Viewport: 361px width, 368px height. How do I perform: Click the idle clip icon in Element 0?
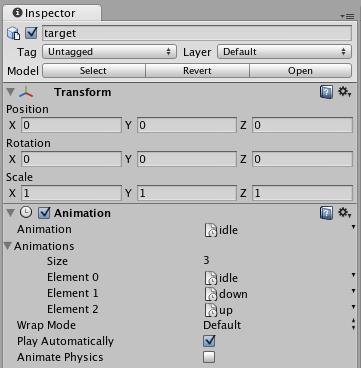(211, 278)
